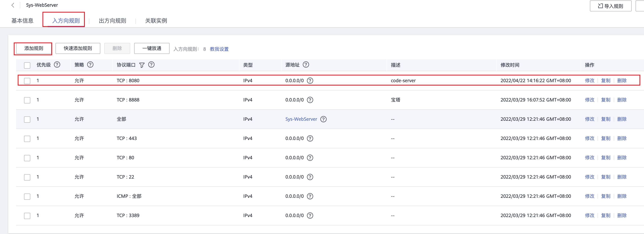The height and width of the screenshot is (234, 644).
Task: Click the 协议端口 column help icon
Action: pyautogui.click(x=151, y=65)
